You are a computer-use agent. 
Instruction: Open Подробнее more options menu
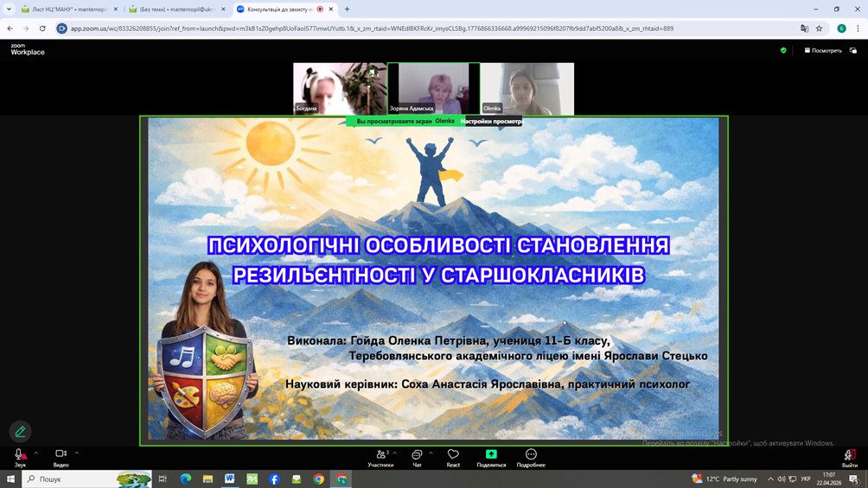pyautogui.click(x=531, y=458)
